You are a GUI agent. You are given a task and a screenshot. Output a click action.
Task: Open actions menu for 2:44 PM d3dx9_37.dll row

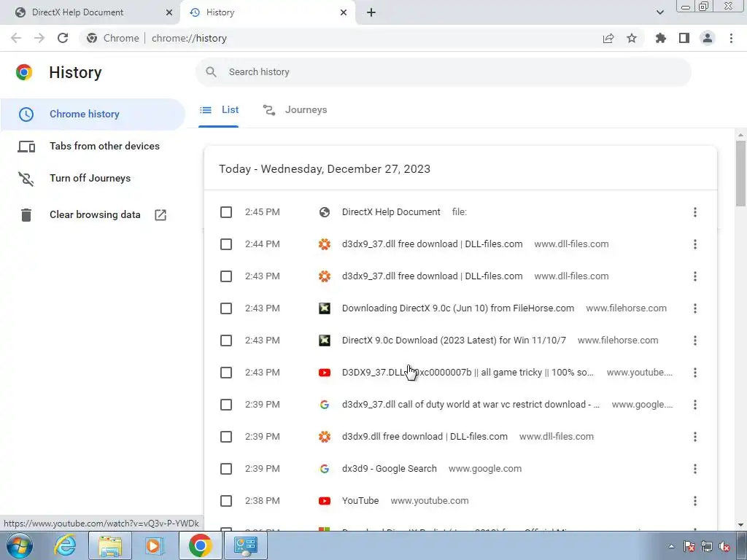tap(695, 244)
